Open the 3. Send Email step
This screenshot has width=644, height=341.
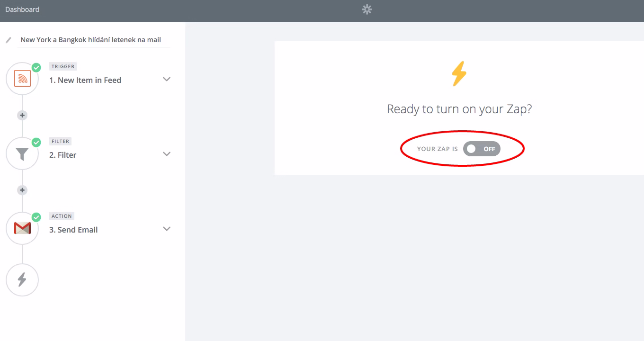(x=73, y=230)
